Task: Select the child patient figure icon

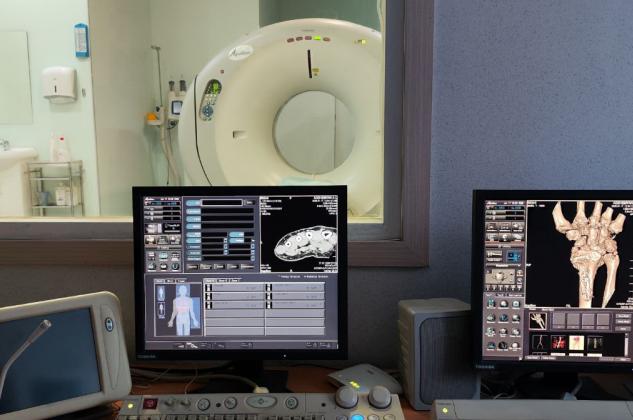Action: [x=161, y=310]
